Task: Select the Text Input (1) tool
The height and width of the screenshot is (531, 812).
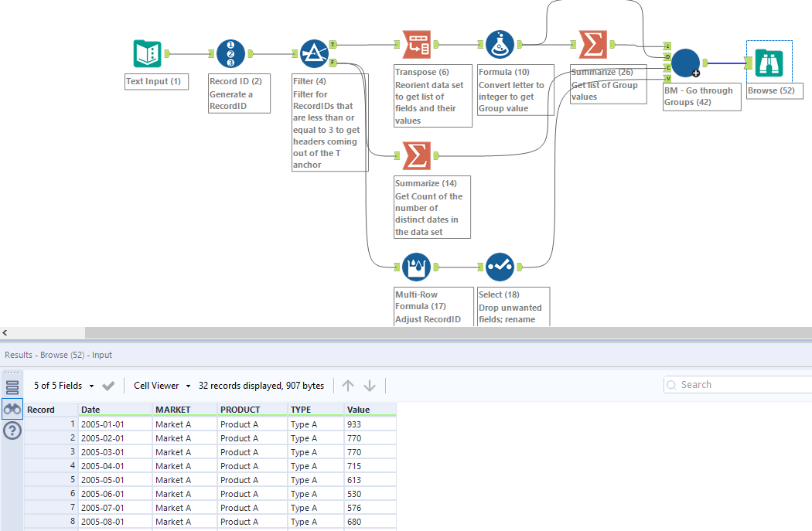Action: [147, 53]
